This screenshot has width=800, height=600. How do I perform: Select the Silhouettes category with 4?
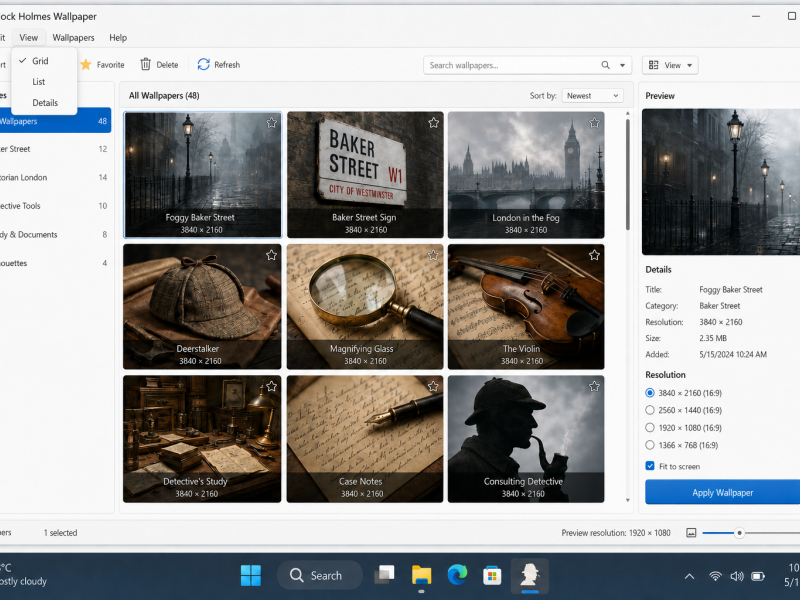(54, 263)
